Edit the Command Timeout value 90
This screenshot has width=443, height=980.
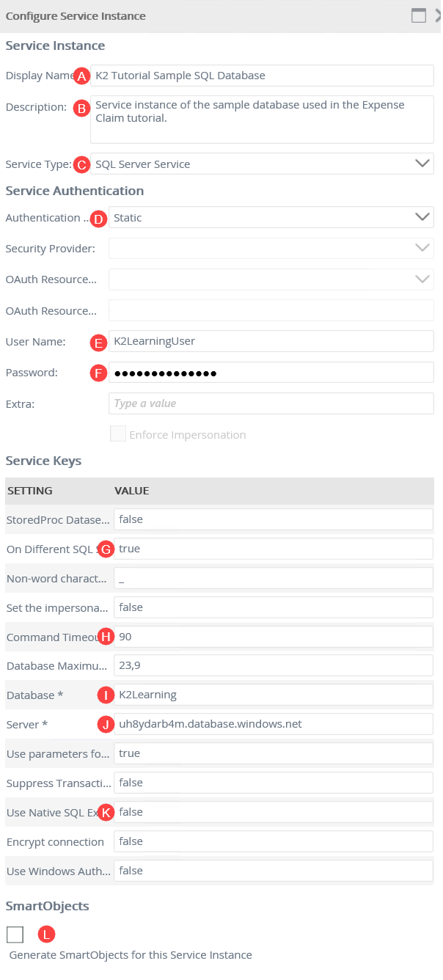[x=273, y=637]
